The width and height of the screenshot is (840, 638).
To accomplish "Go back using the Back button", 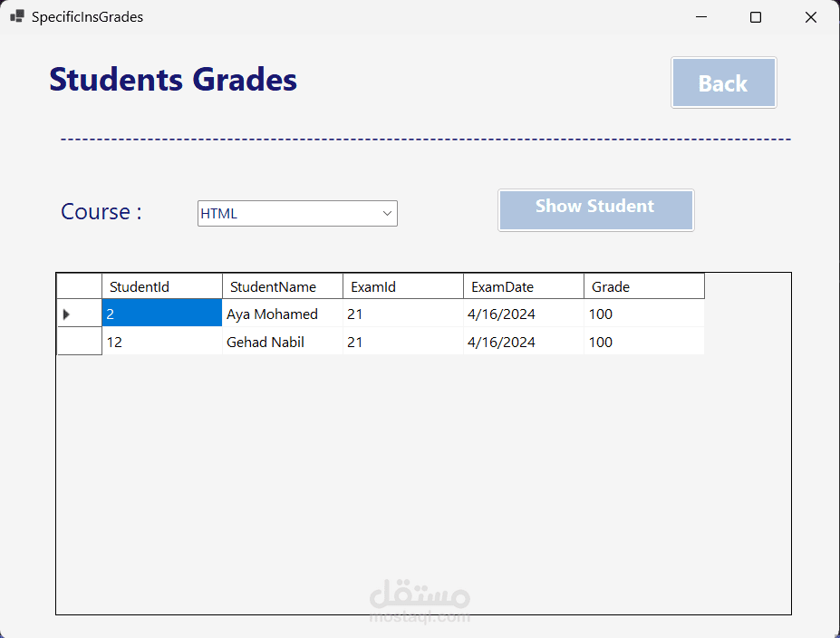I will click(x=723, y=82).
